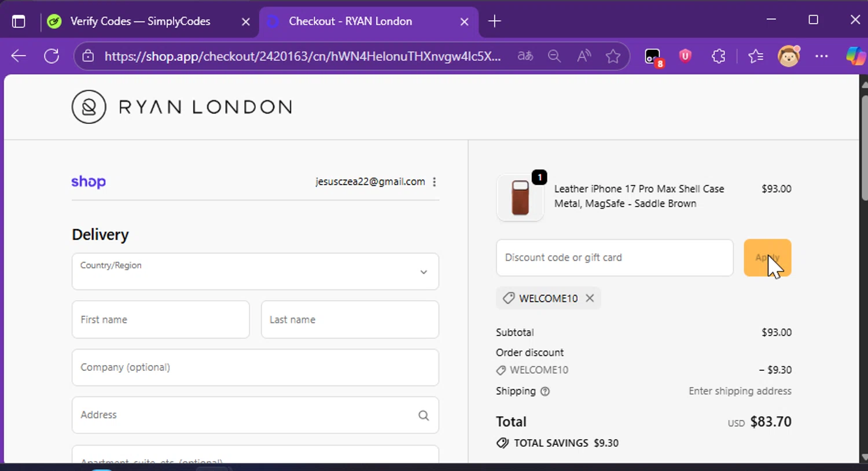
Task: Open the favorites list icon
Action: [x=755, y=56]
